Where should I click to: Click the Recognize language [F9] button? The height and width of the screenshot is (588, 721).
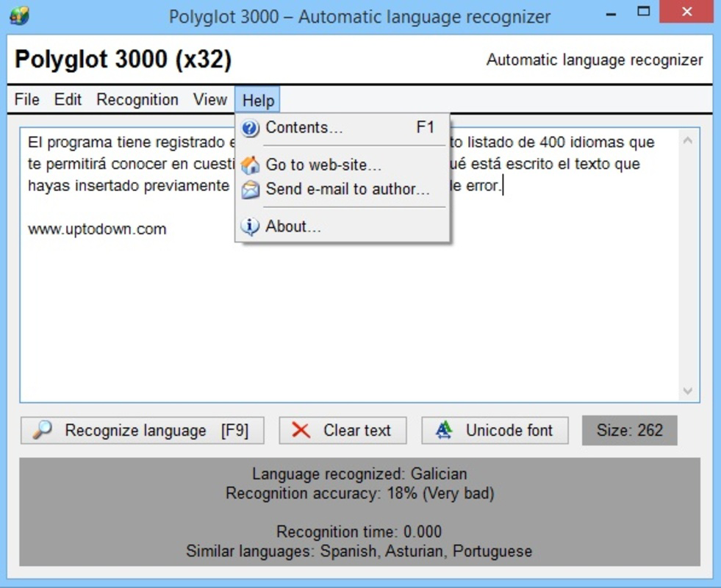(143, 430)
